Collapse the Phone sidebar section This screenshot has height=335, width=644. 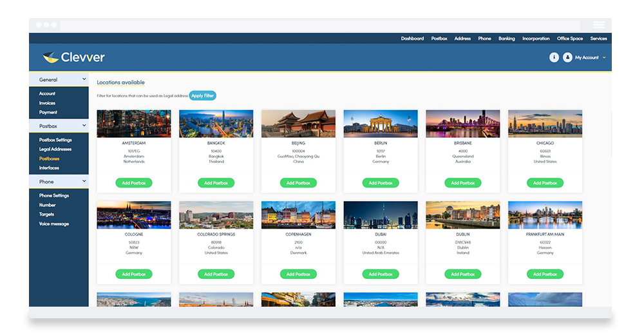[x=59, y=182]
